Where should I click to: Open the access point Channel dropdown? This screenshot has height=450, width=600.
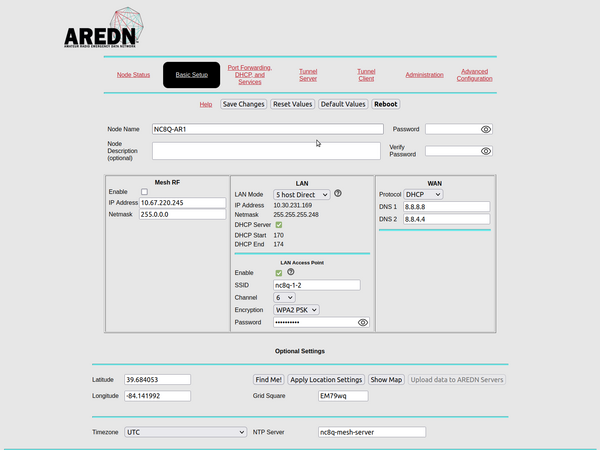click(284, 297)
